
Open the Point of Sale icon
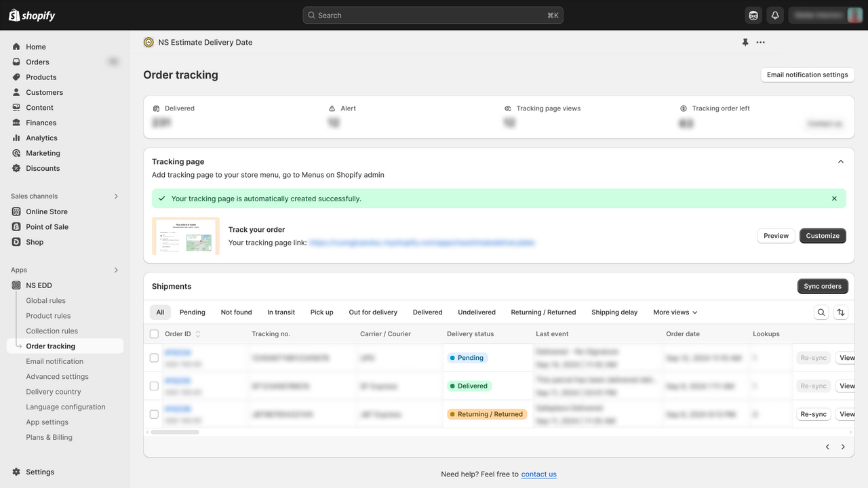point(16,226)
